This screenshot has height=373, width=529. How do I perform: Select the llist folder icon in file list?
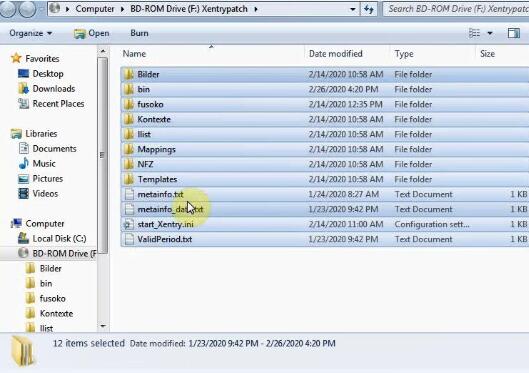[129, 134]
